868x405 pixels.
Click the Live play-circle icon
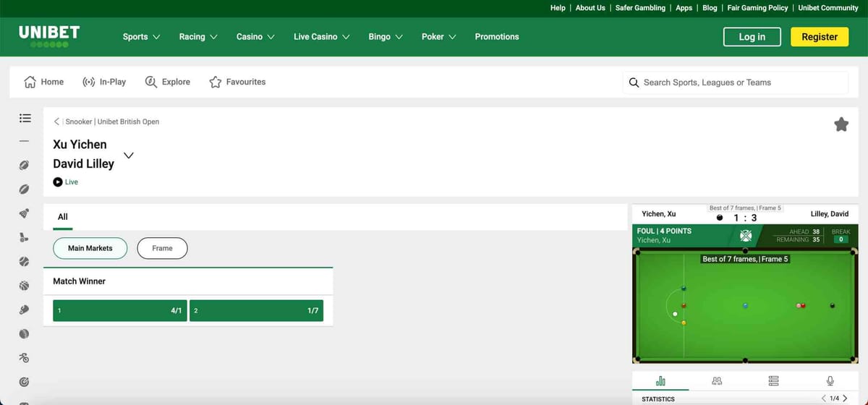(58, 182)
